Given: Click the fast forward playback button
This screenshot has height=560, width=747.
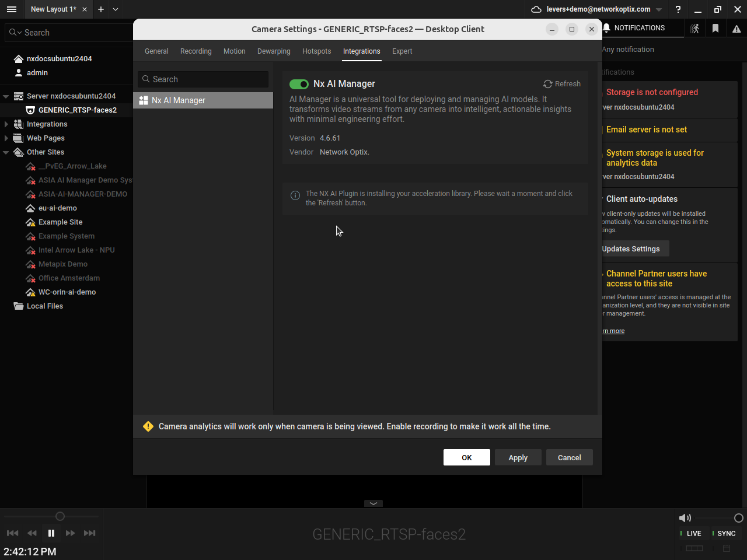Looking at the screenshot, I should point(70,533).
